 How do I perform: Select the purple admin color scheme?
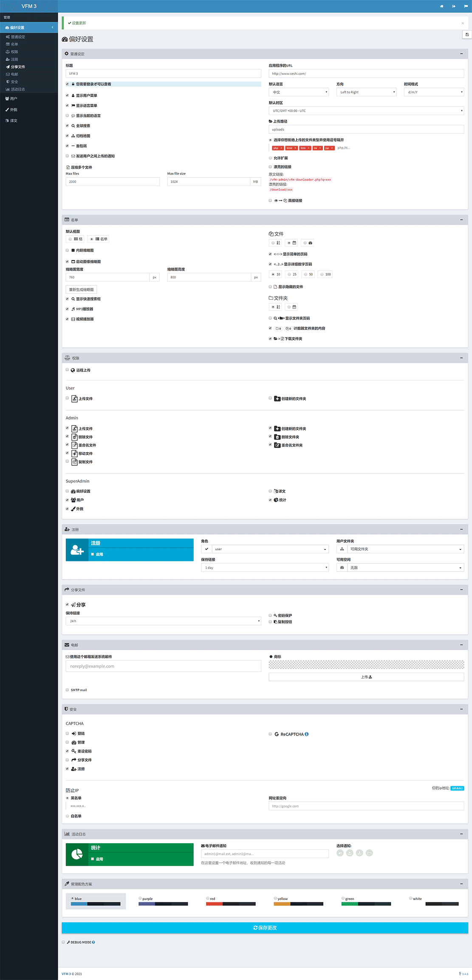click(x=140, y=898)
